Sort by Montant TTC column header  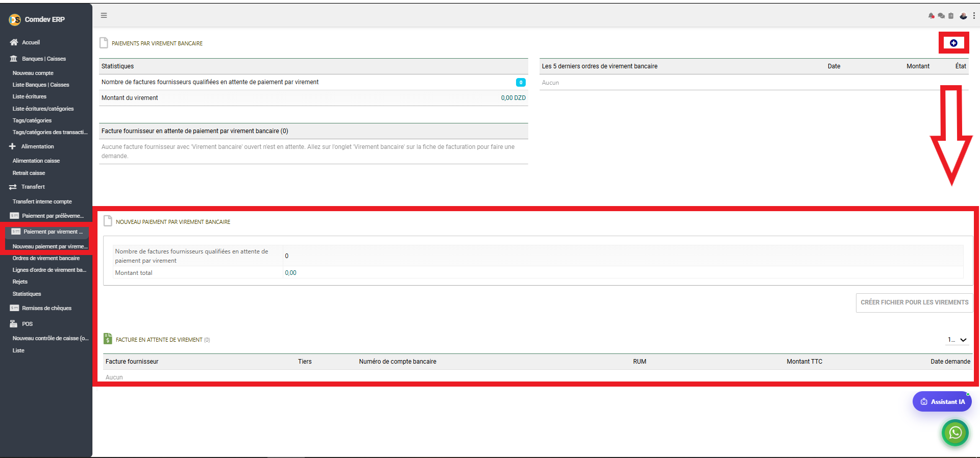pos(804,362)
